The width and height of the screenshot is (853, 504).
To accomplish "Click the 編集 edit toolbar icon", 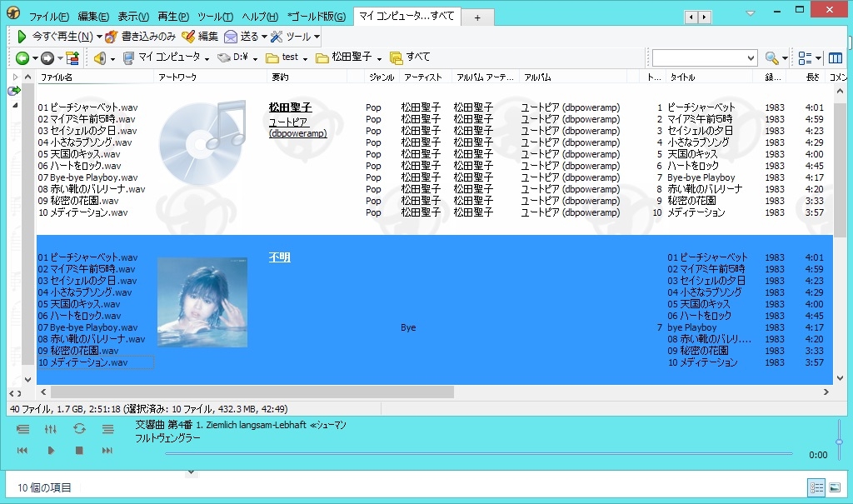I will [188, 37].
